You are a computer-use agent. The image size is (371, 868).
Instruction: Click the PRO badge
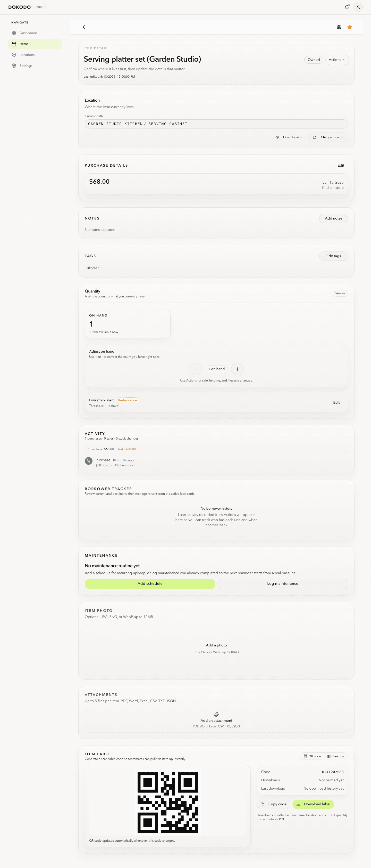(39, 7)
